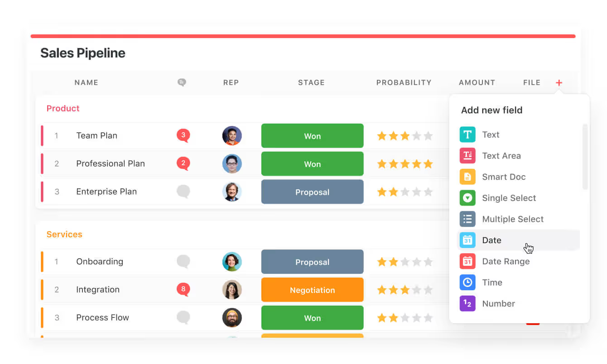
Task: Click the Add new field panel scrollbar
Action: tap(585, 157)
